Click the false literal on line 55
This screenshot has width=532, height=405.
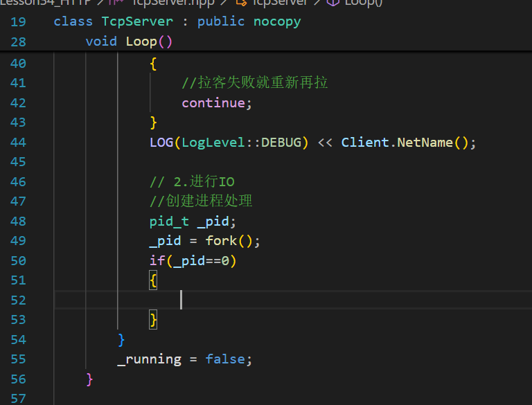tap(225, 359)
